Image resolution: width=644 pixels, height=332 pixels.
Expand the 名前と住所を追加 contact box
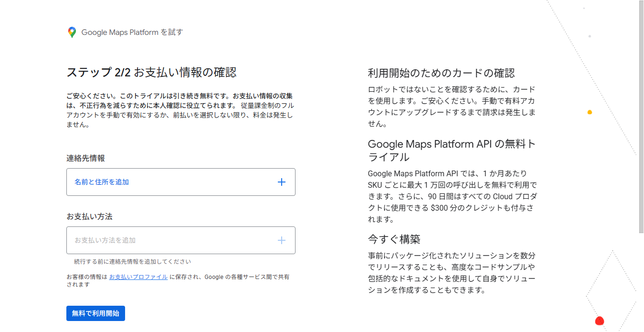point(180,182)
